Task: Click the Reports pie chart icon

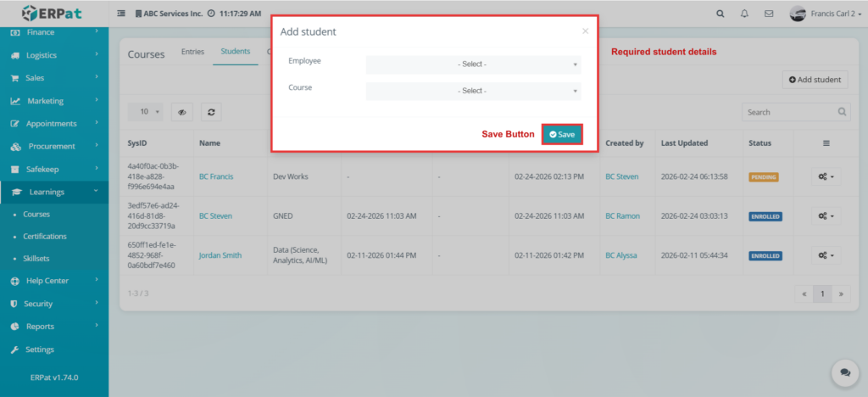Action: pyautogui.click(x=15, y=327)
